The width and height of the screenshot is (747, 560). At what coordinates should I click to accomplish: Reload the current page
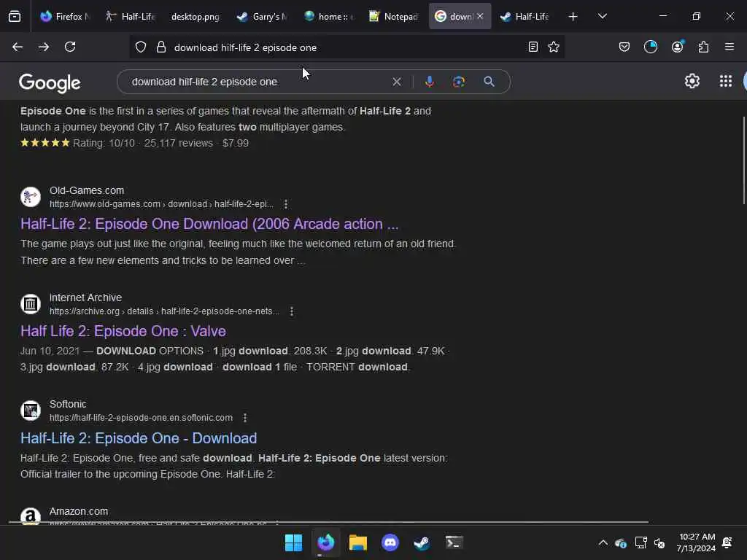(70, 47)
